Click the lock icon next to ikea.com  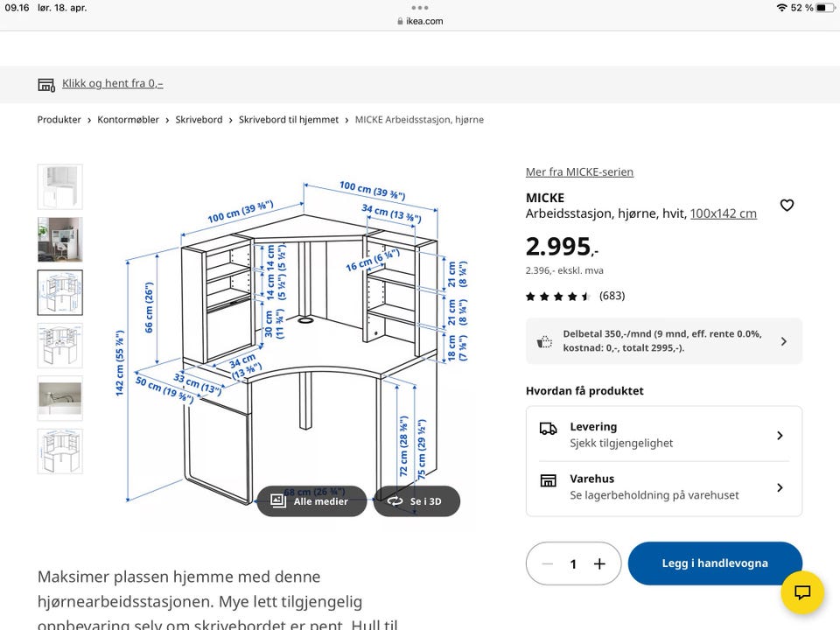(400, 21)
